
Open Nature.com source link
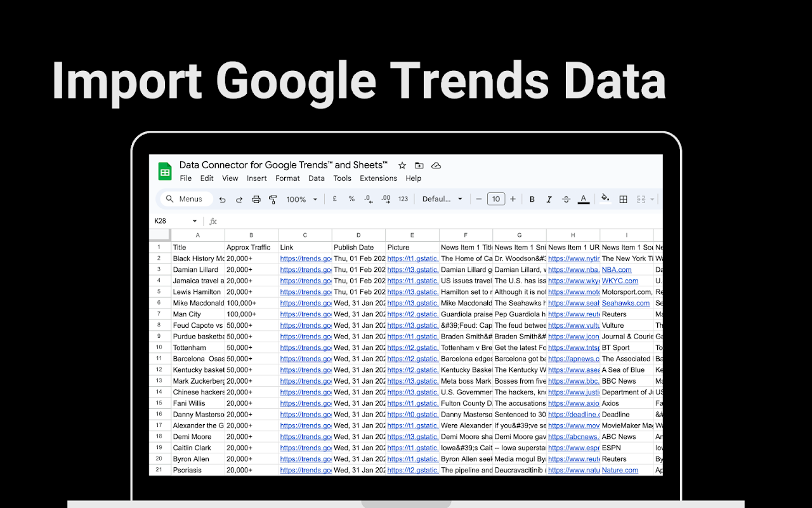pos(620,470)
